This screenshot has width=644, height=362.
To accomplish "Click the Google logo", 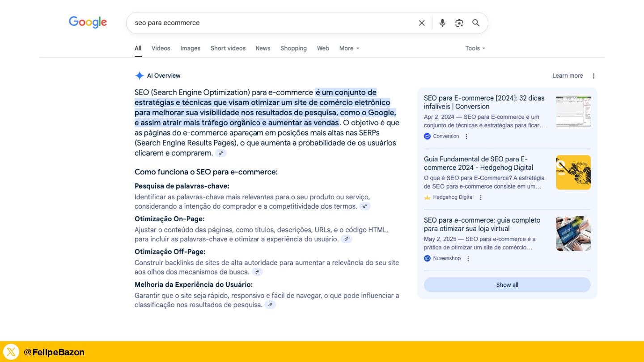I will tap(88, 22).
